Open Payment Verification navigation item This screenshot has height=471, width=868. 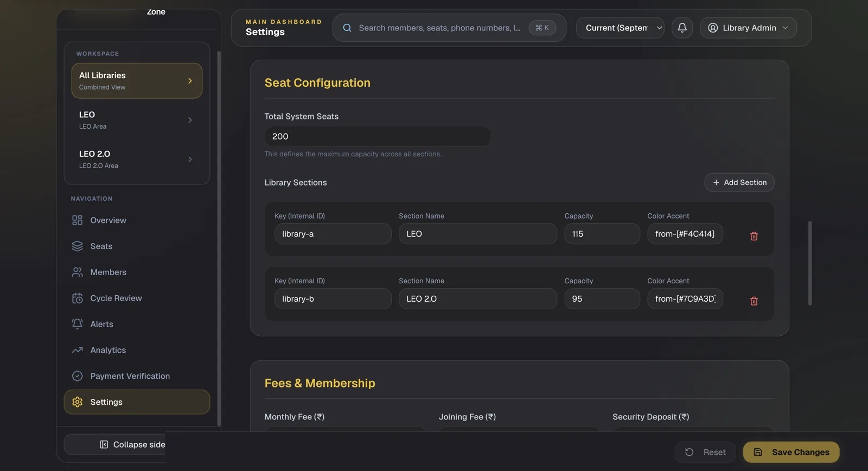(x=137, y=376)
